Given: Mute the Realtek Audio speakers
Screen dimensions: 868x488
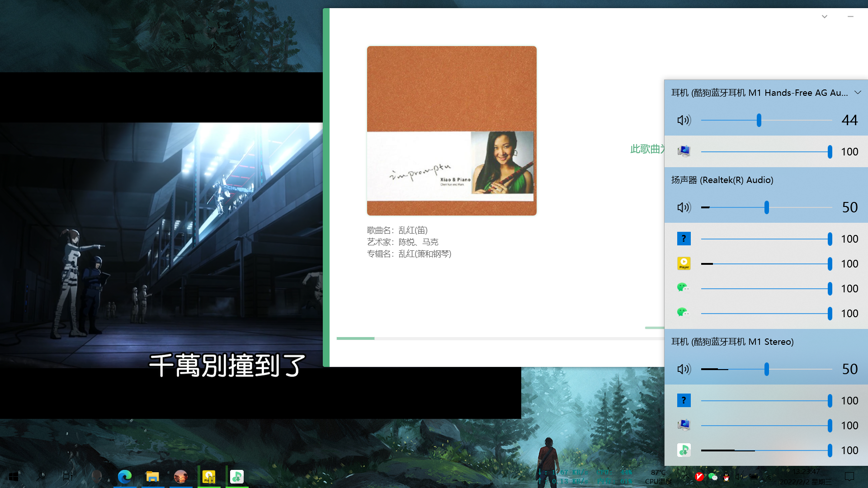Looking at the screenshot, I should click(684, 207).
